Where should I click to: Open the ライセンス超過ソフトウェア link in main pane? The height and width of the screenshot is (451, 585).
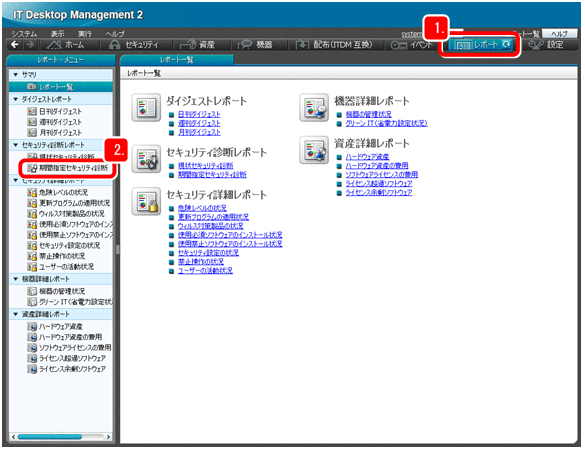pos(379,184)
